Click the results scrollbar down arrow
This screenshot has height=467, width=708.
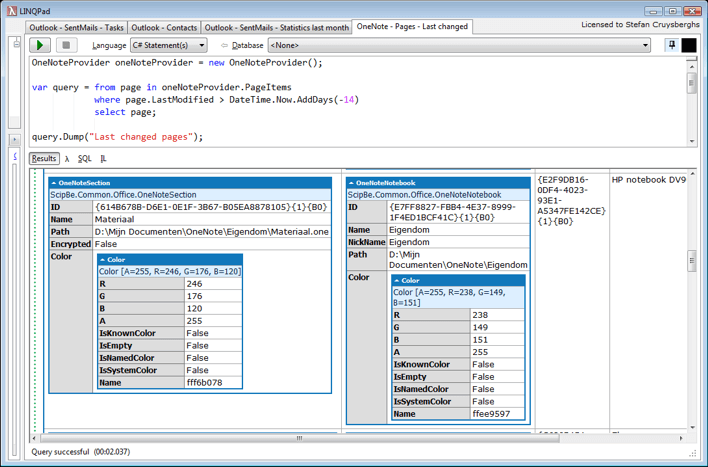(x=692, y=427)
